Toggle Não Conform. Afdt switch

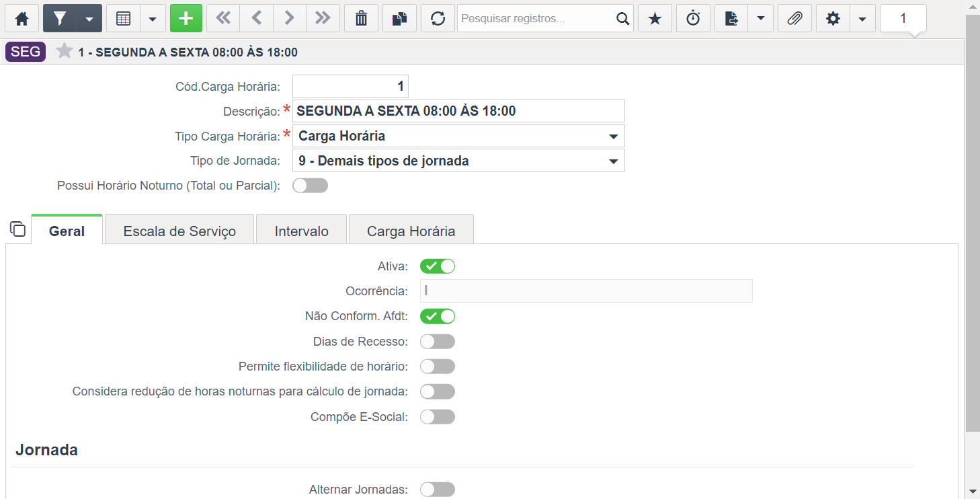(438, 316)
